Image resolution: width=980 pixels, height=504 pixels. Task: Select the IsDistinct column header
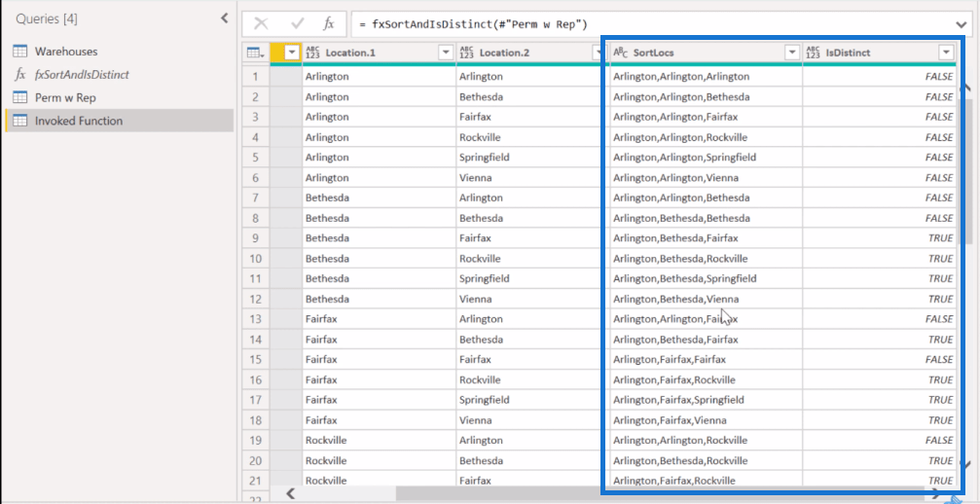coord(880,54)
